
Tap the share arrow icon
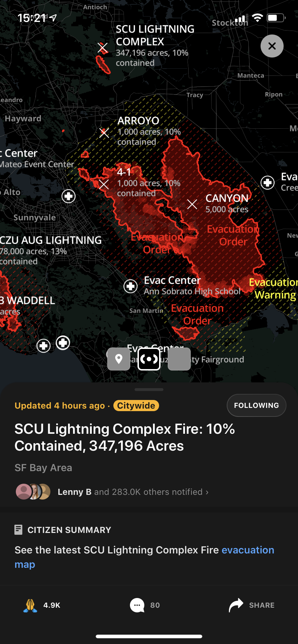coord(236,605)
